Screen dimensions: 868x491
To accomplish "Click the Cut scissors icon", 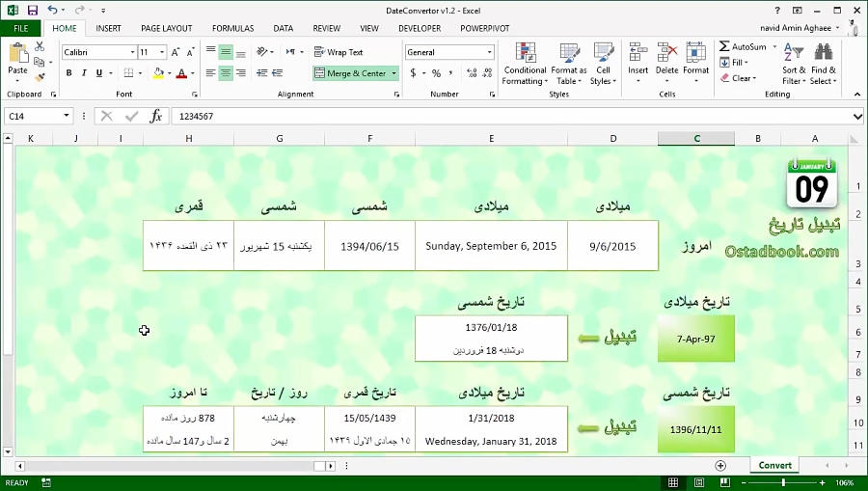I will click(40, 46).
